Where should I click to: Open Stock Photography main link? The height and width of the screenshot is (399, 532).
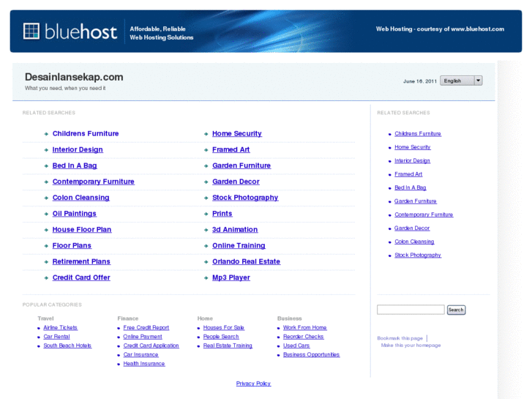(x=245, y=198)
